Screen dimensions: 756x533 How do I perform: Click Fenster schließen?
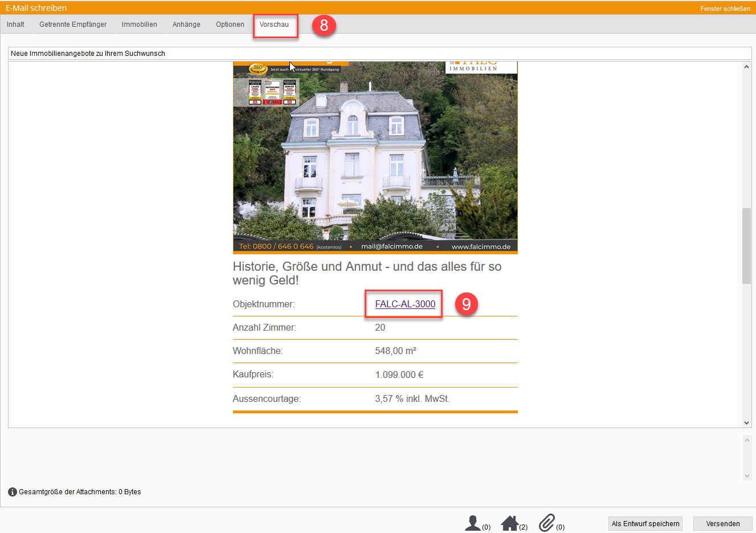[x=725, y=9]
